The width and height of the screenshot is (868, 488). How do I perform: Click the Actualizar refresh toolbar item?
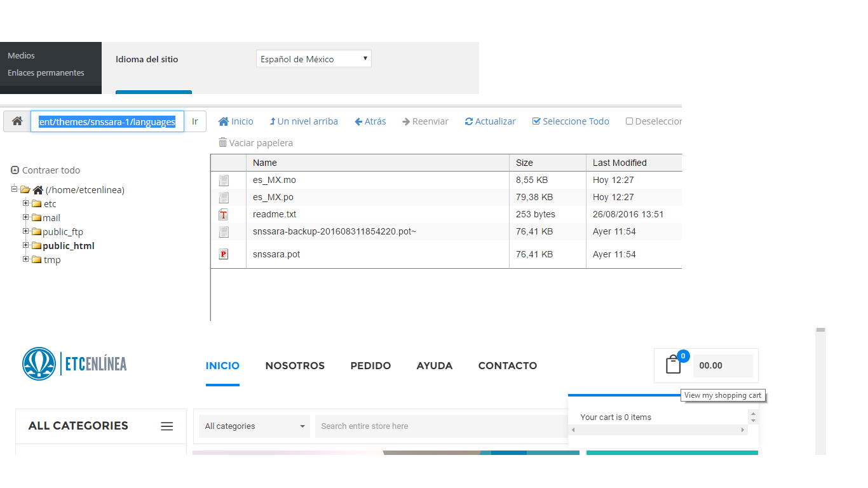pyautogui.click(x=490, y=121)
